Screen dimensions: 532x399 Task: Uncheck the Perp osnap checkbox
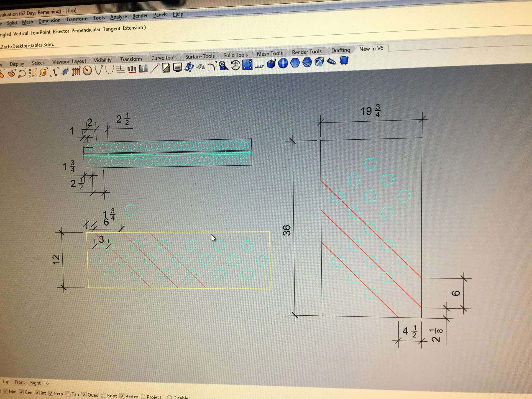(51, 393)
